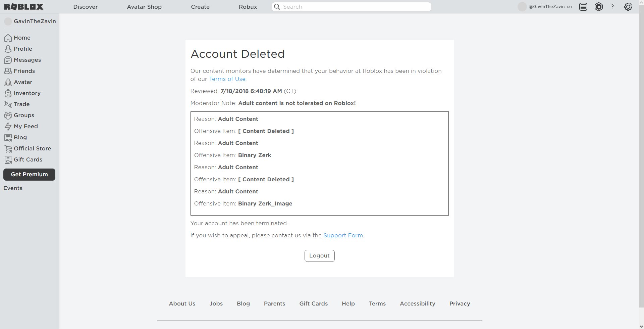
Task: Select Inventory in the sidebar
Action: (x=27, y=93)
